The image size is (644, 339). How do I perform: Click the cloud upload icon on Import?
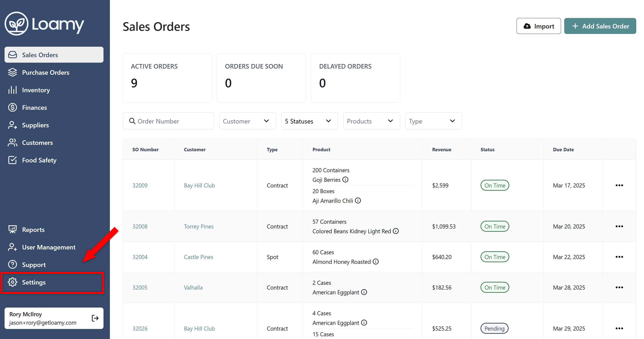click(x=527, y=26)
